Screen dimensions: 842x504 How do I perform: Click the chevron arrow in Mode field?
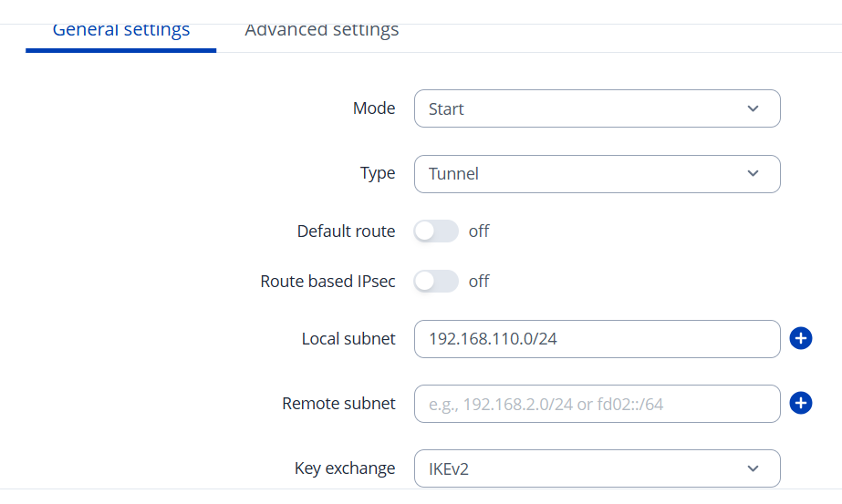click(x=753, y=108)
